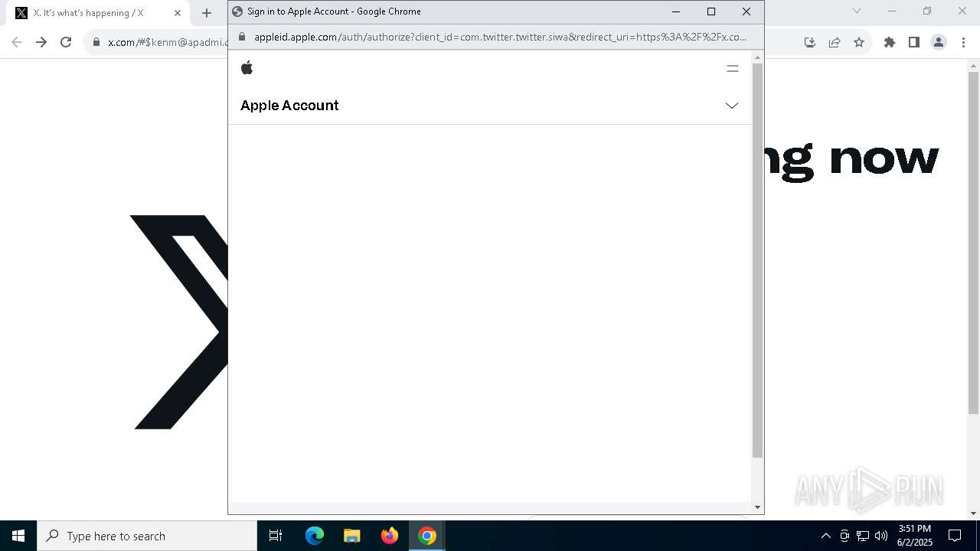980x551 pixels.
Task: Go back in main Chrome window
Action: tap(17, 42)
